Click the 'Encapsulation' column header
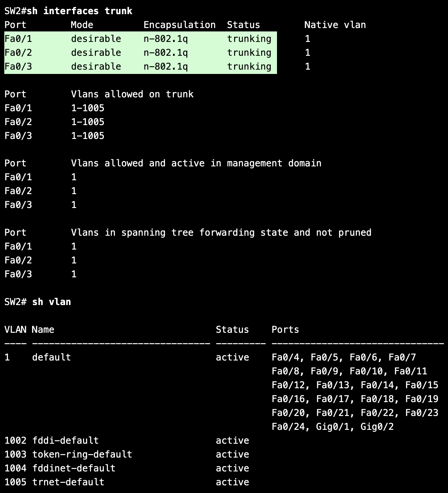This screenshot has width=448, height=493. click(180, 25)
